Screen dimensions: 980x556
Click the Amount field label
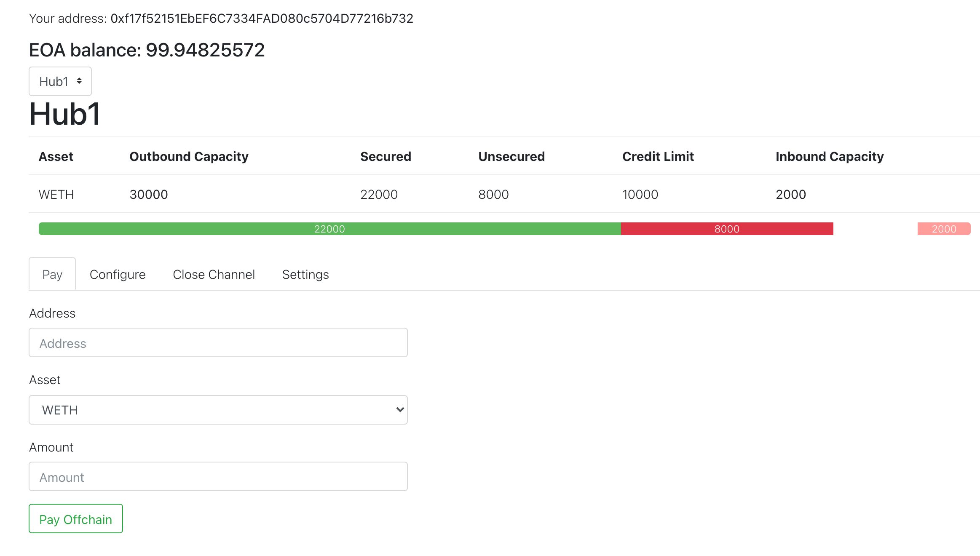pyautogui.click(x=51, y=447)
